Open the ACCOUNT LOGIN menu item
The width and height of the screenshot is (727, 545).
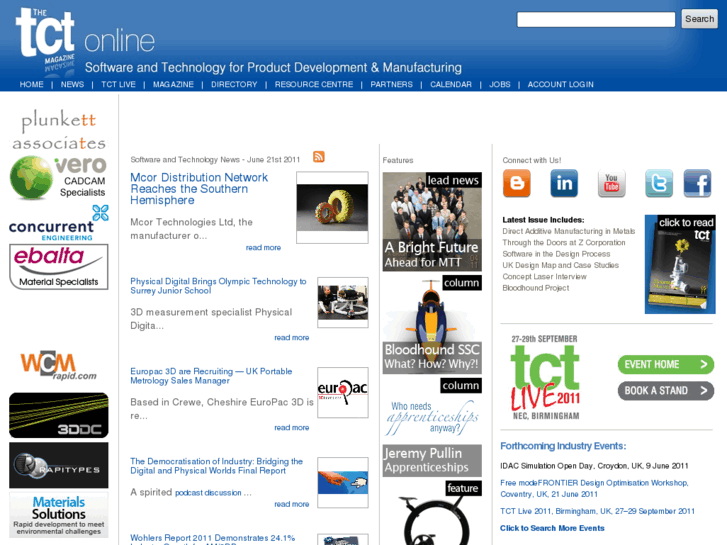(x=561, y=84)
